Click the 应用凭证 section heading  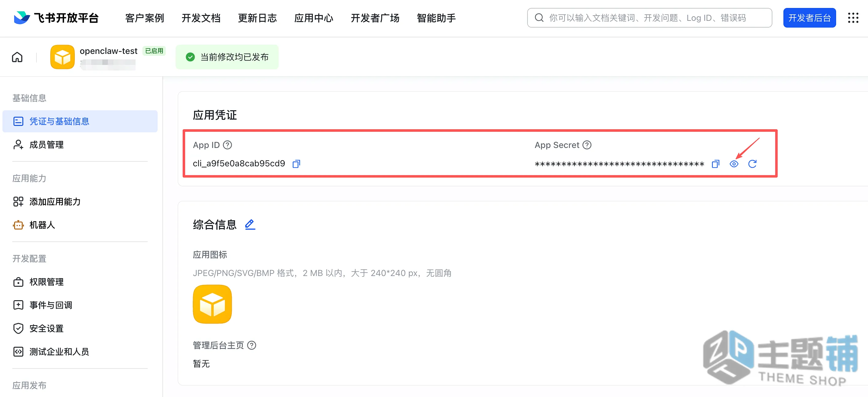tap(215, 115)
